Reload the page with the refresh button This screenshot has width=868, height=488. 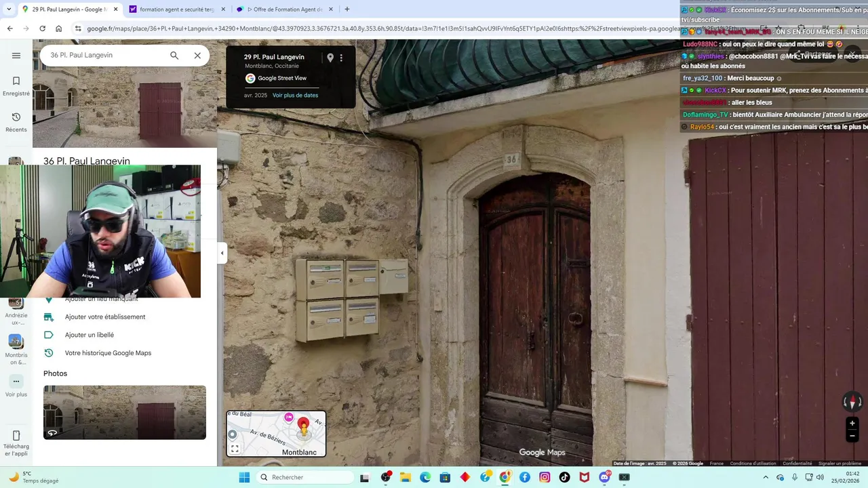click(x=42, y=28)
